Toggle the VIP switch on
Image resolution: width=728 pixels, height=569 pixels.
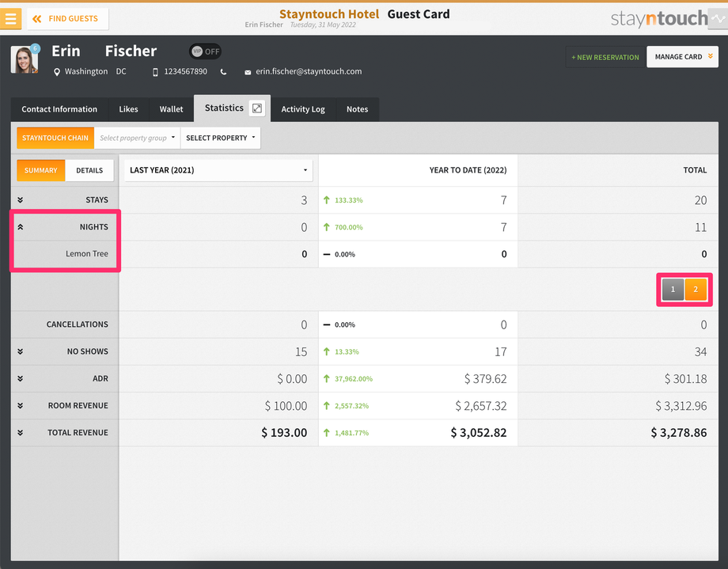click(x=205, y=51)
